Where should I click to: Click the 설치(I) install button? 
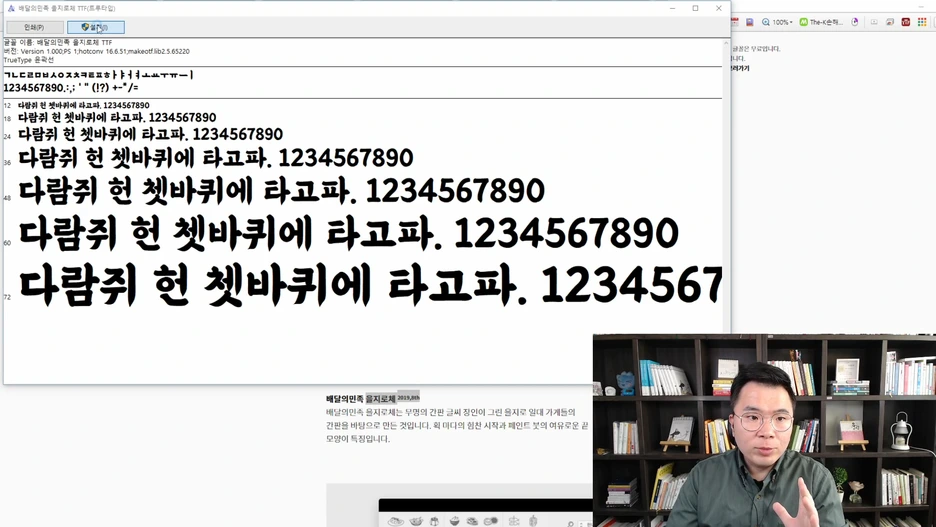click(x=96, y=27)
